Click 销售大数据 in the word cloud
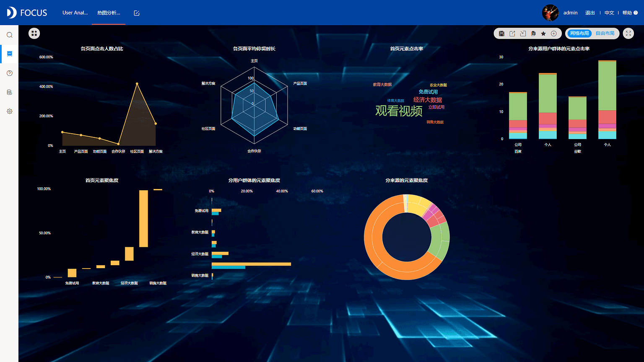The width and height of the screenshot is (644, 362). pyautogui.click(x=435, y=122)
